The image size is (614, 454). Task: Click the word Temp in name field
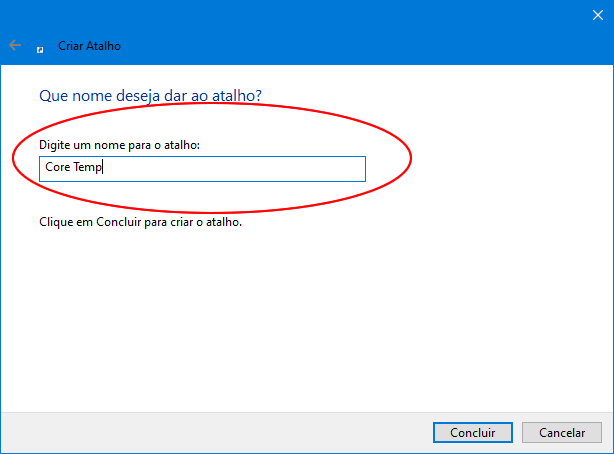point(88,168)
